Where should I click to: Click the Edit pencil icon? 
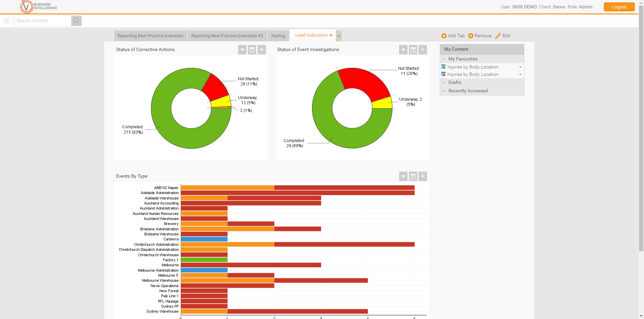[498, 36]
